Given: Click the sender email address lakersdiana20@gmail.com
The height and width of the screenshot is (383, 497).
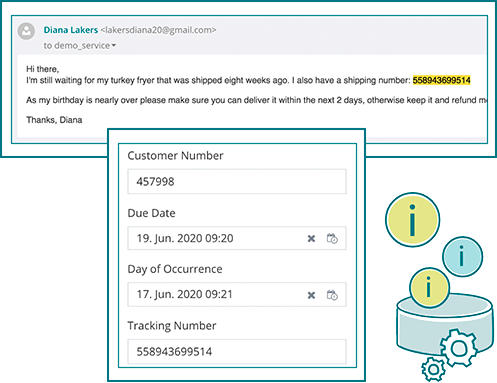Looking at the screenshot, I should 158,30.
